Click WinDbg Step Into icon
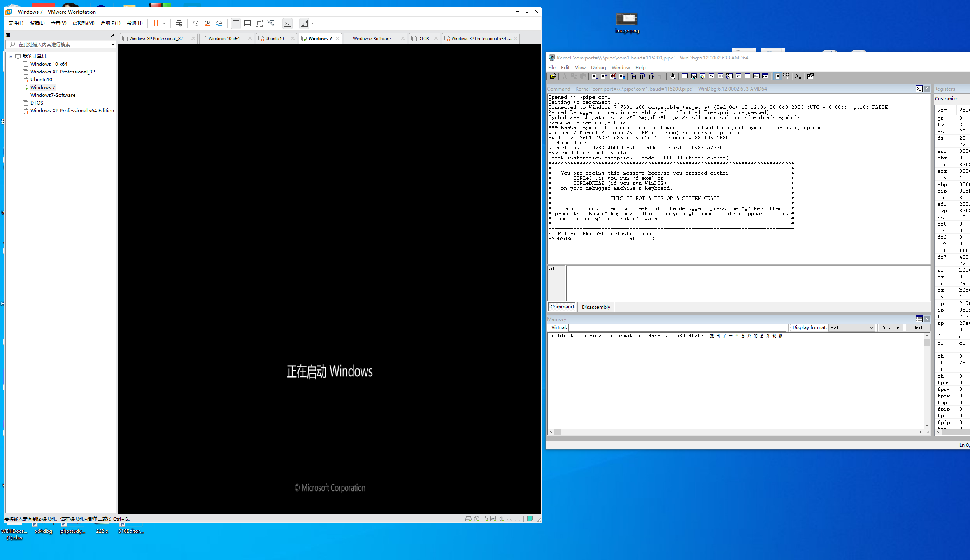The width and height of the screenshot is (970, 560). 633,77
